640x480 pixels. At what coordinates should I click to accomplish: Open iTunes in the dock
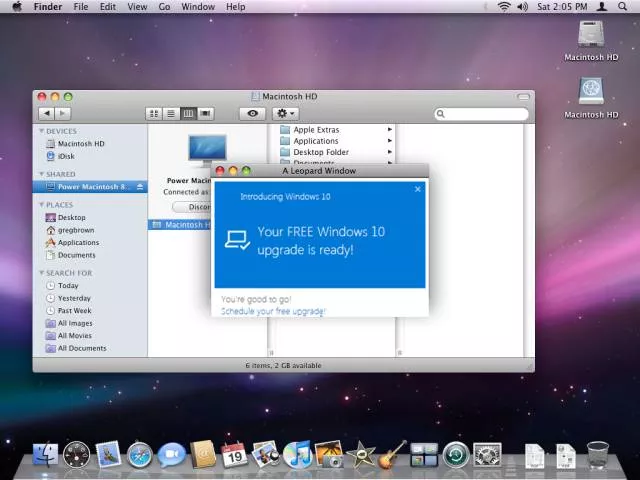(x=297, y=456)
